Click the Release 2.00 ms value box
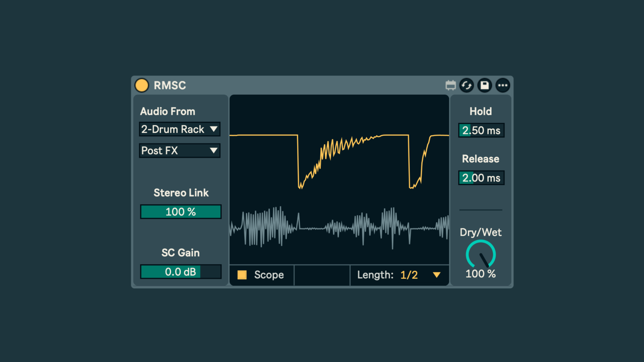Image resolution: width=644 pixels, height=362 pixels. (x=481, y=178)
